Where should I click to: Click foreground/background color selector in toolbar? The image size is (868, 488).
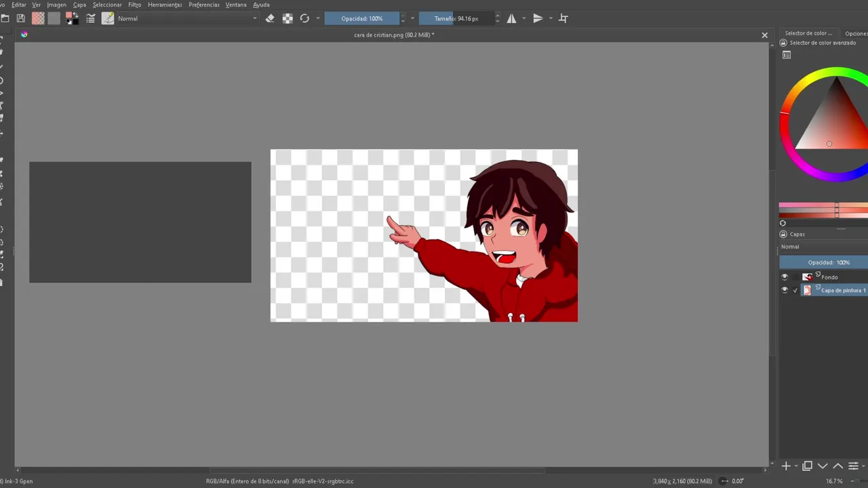72,18
